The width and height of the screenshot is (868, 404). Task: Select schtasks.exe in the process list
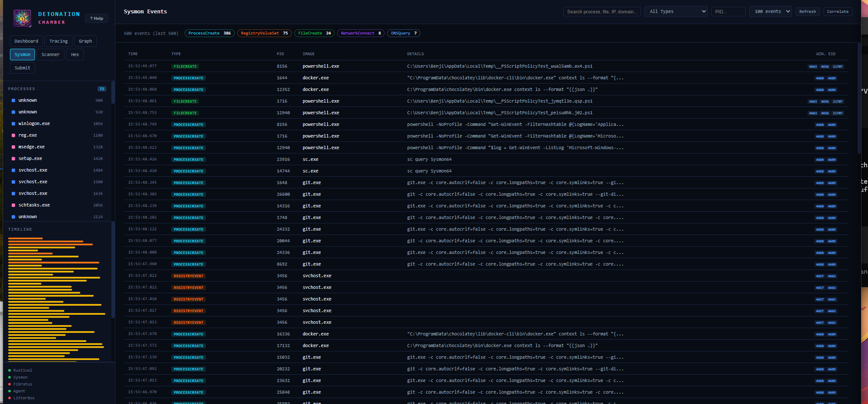point(57,205)
